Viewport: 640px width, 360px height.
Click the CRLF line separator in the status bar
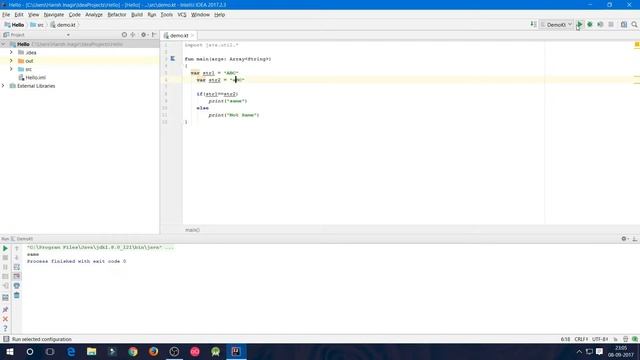pos(581,339)
